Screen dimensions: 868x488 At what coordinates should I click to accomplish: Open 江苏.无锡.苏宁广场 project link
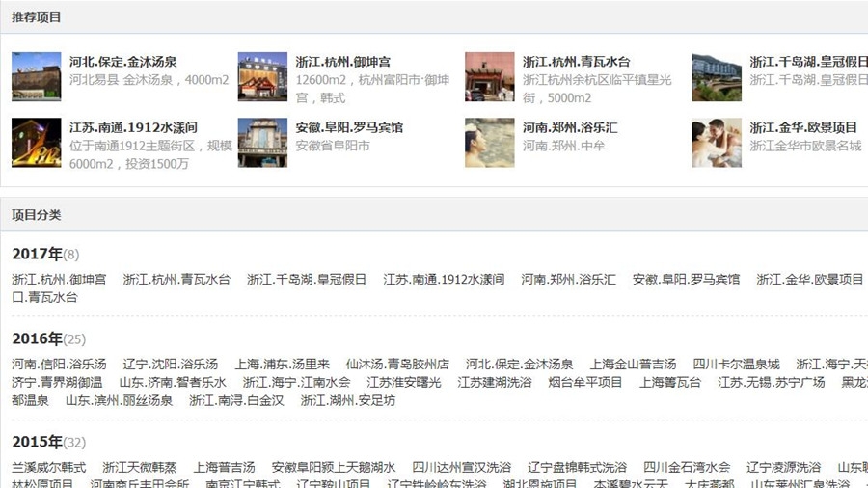click(x=772, y=382)
